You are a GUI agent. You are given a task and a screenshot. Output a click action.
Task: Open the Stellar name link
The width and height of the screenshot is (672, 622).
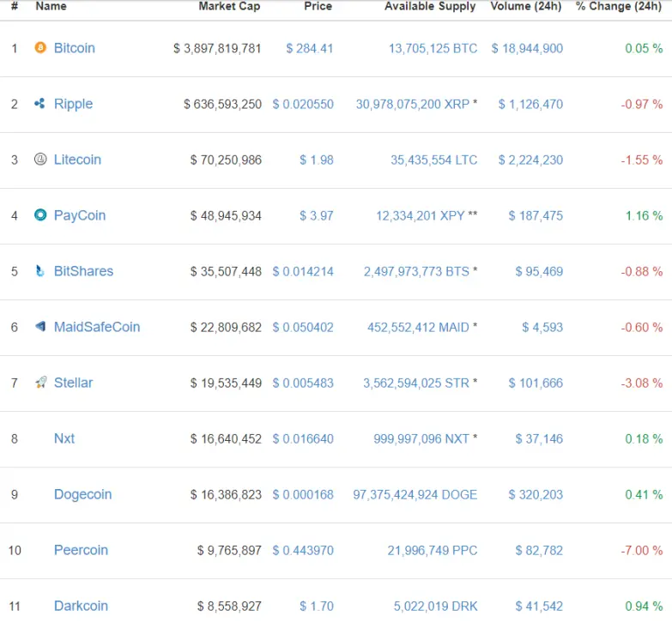(73, 383)
